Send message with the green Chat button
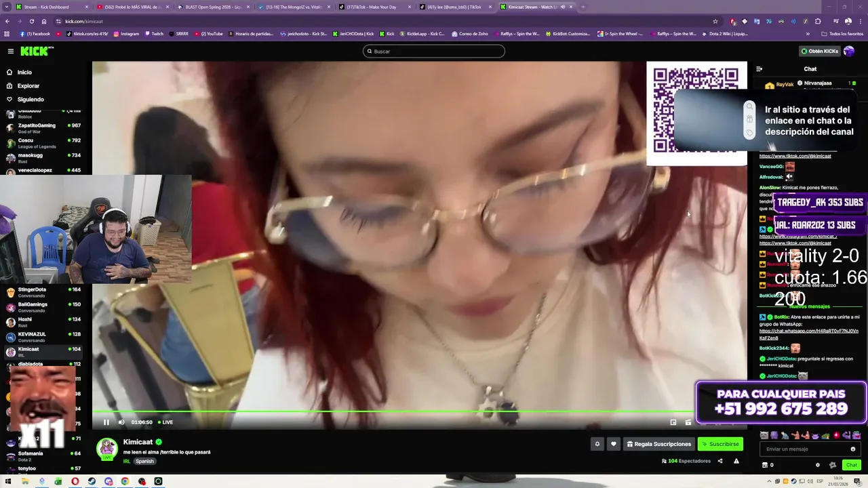This screenshot has height=488, width=868. 852,465
